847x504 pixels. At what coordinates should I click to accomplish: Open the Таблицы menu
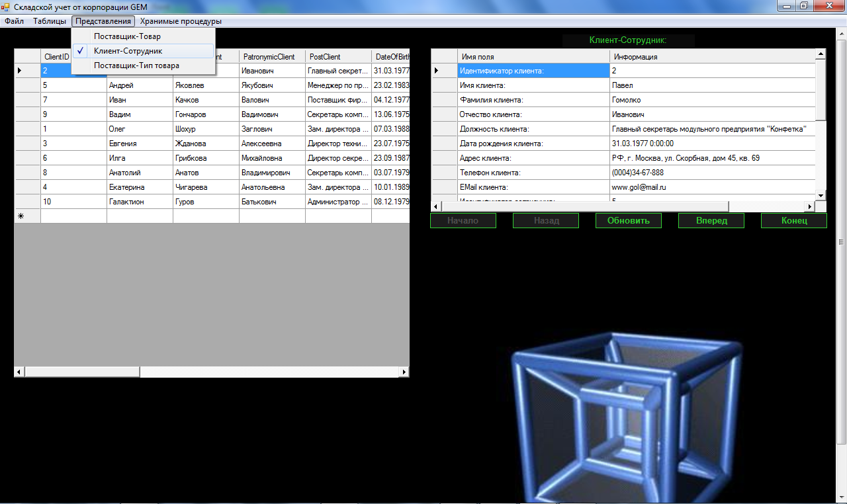click(50, 21)
